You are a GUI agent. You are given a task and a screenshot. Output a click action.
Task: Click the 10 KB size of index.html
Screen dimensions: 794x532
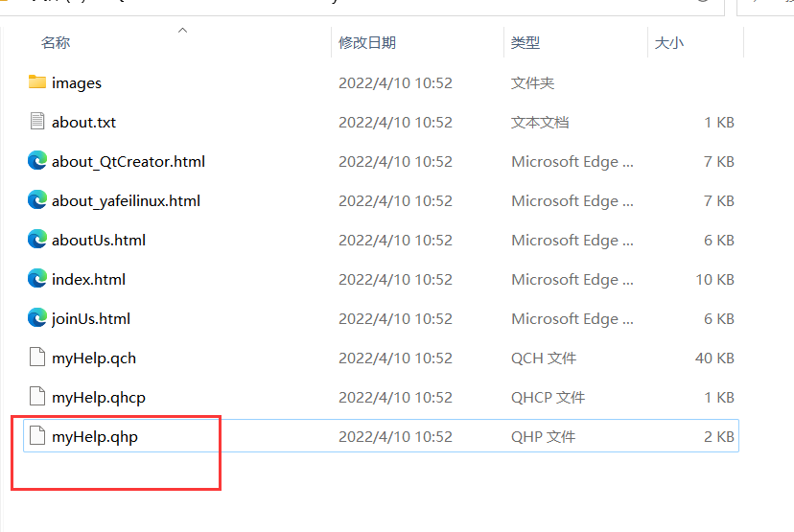[714, 279]
